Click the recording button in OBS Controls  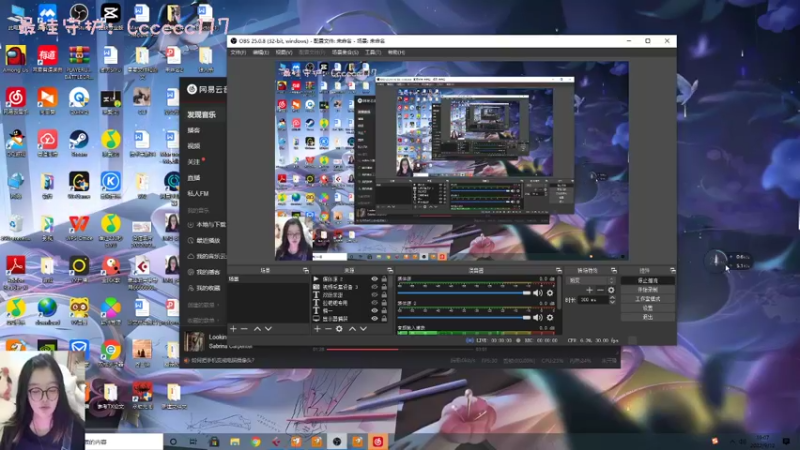click(x=647, y=290)
